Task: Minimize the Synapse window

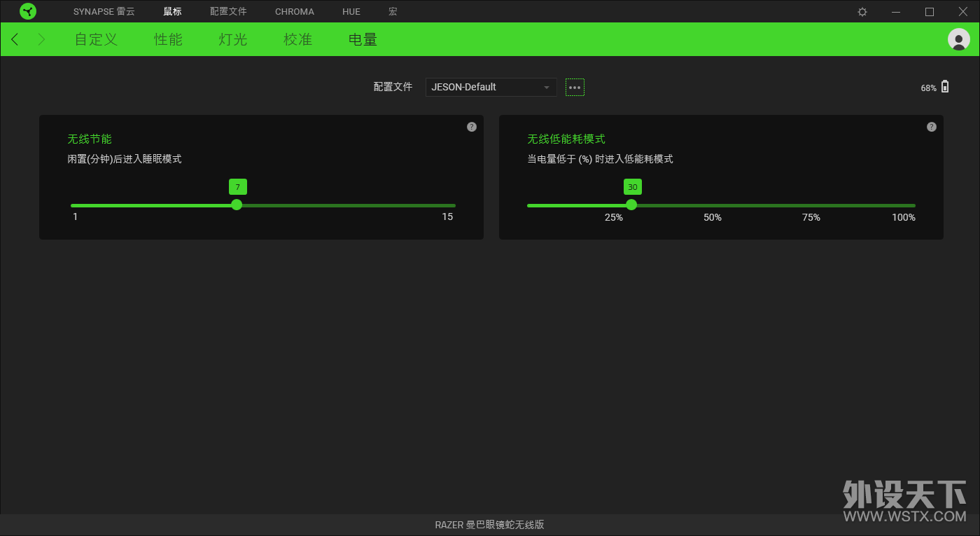Action: pos(896,12)
